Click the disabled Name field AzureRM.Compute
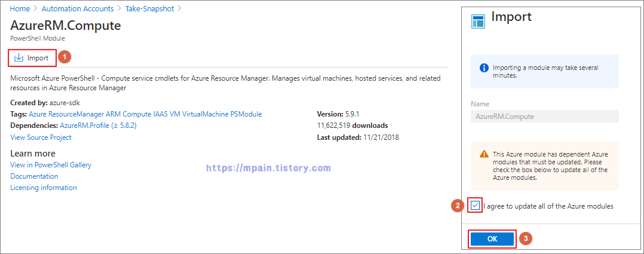644x254 pixels. (x=545, y=117)
